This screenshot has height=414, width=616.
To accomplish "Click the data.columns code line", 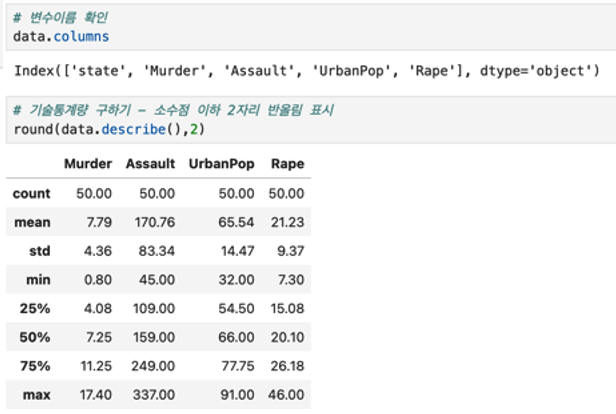I will click(62, 36).
